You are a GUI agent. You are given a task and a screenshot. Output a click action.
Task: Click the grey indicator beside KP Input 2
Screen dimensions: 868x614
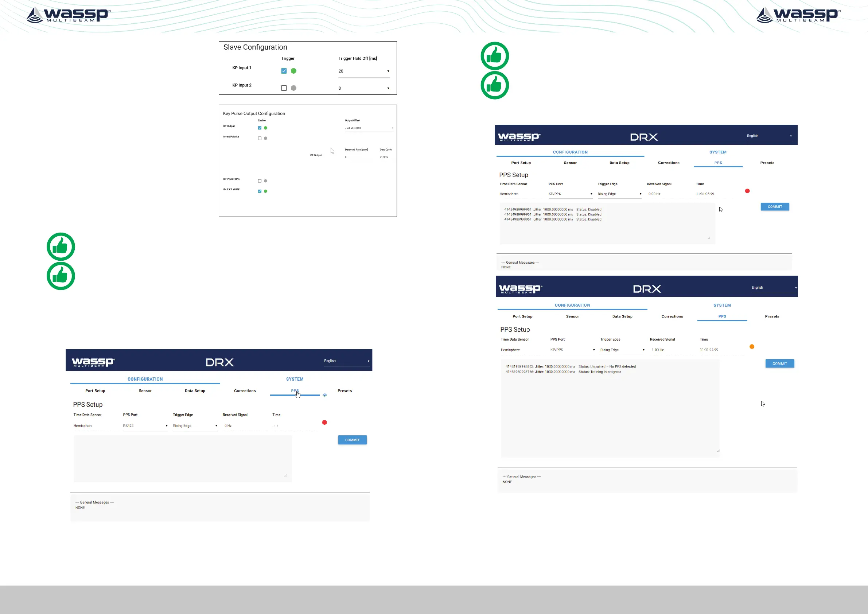tap(293, 88)
